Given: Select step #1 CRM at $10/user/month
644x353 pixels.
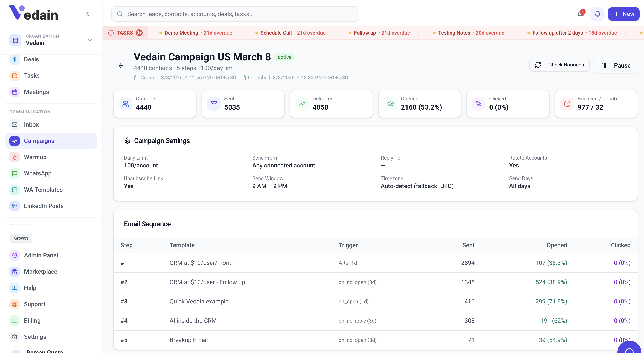Looking at the screenshot, I should click(376, 263).
